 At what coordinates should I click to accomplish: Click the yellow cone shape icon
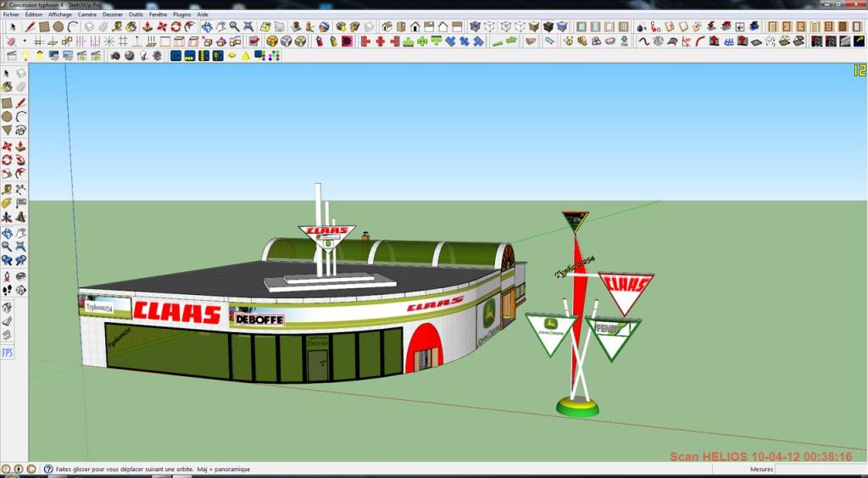245,55
